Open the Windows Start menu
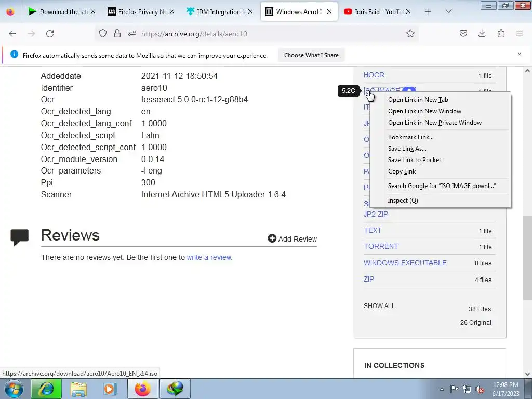 [14, 389]
